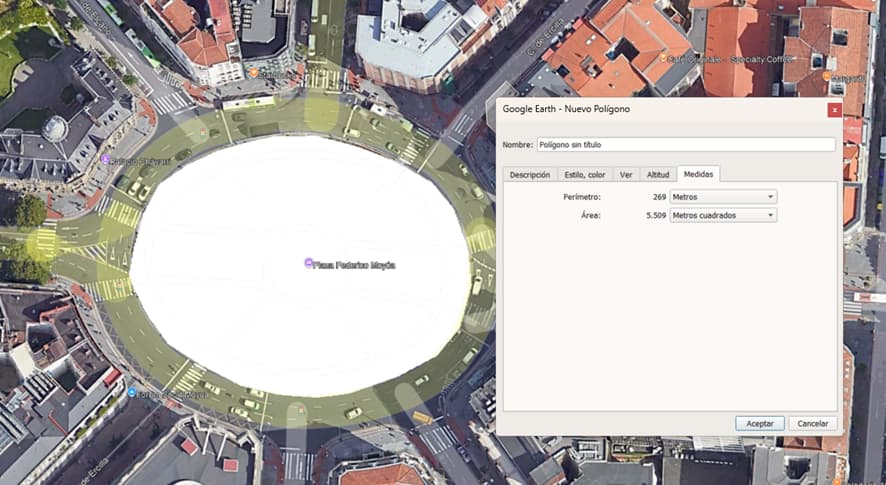Go to the Ver tab

(626, 174)
